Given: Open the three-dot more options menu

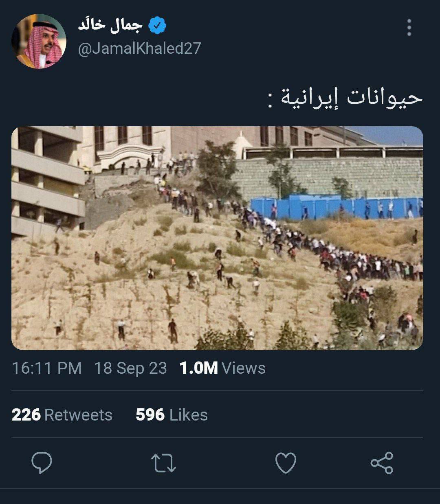Looking at the screenshot, I should 409,28.
